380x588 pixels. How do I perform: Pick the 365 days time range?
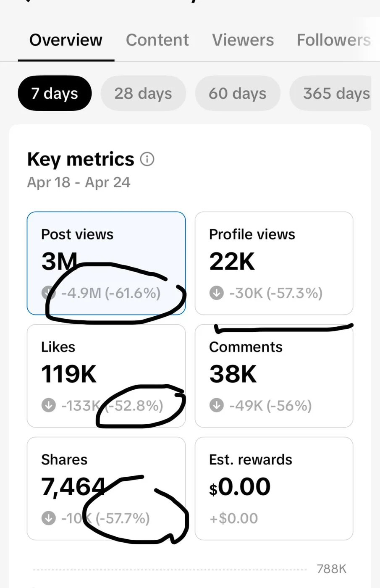(331, 93)
